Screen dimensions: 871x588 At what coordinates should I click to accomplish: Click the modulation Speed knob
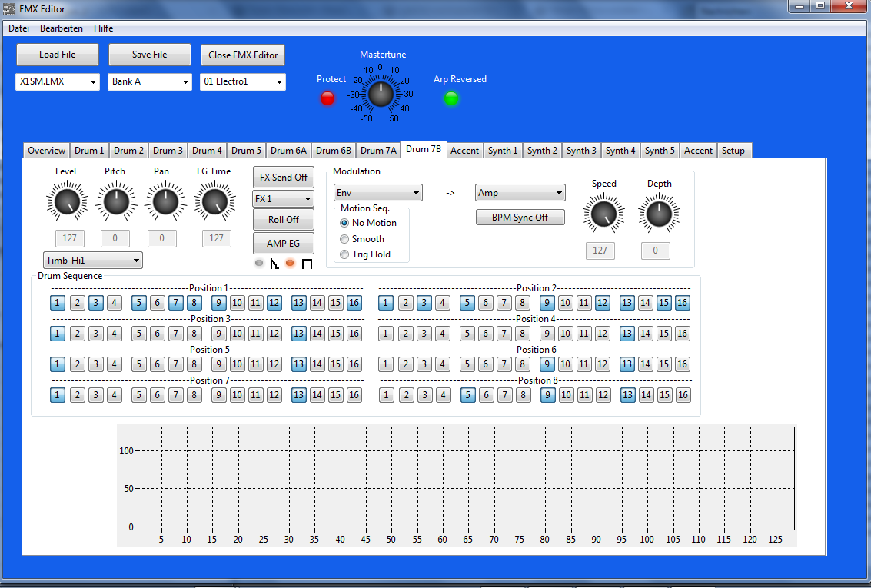603,213
